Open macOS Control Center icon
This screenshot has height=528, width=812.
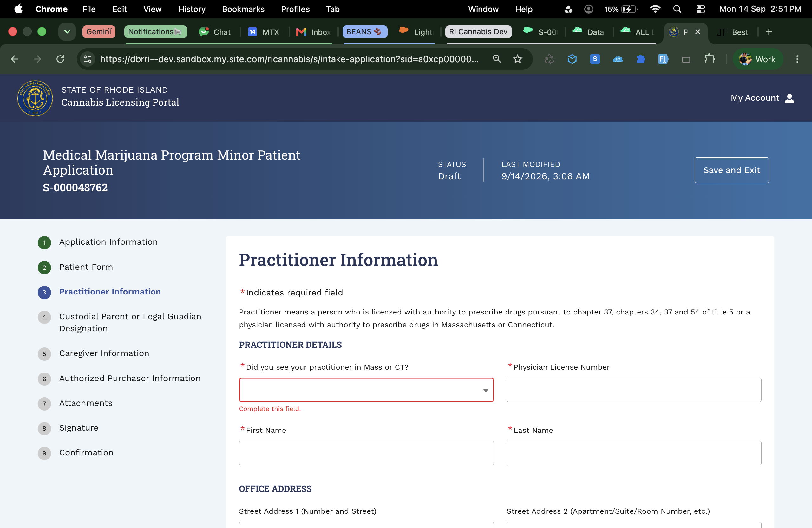coord(700,9)
